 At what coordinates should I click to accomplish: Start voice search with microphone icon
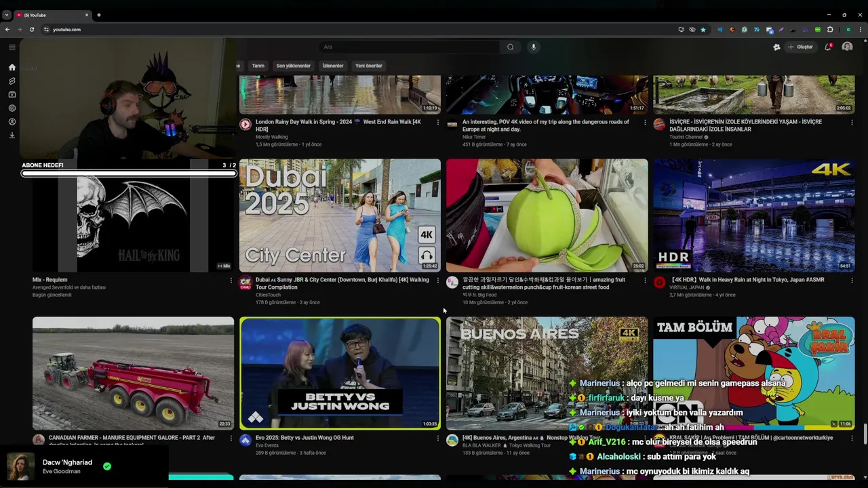(533, 47)
